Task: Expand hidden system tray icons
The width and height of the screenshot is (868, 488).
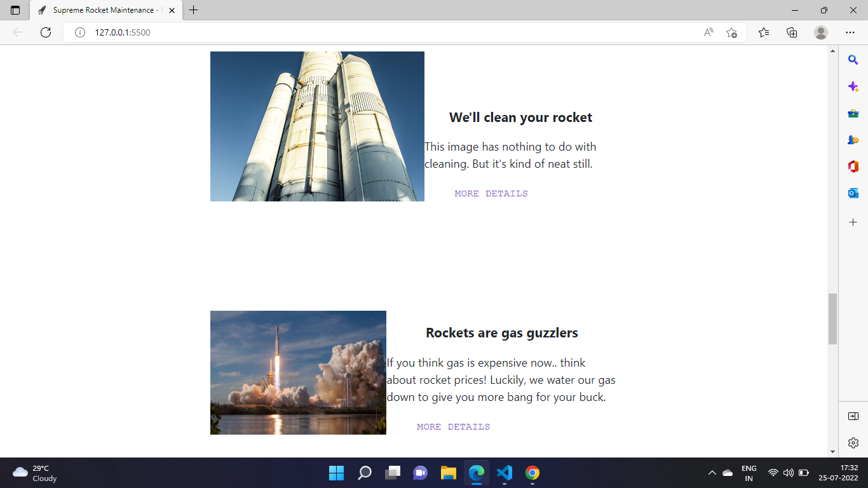Action: 712,473
